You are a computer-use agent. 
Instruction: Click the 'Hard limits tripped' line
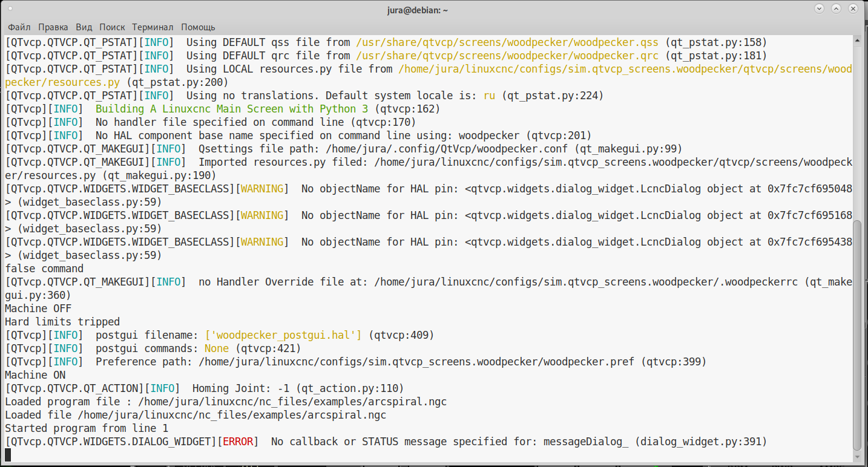point(62,322)
